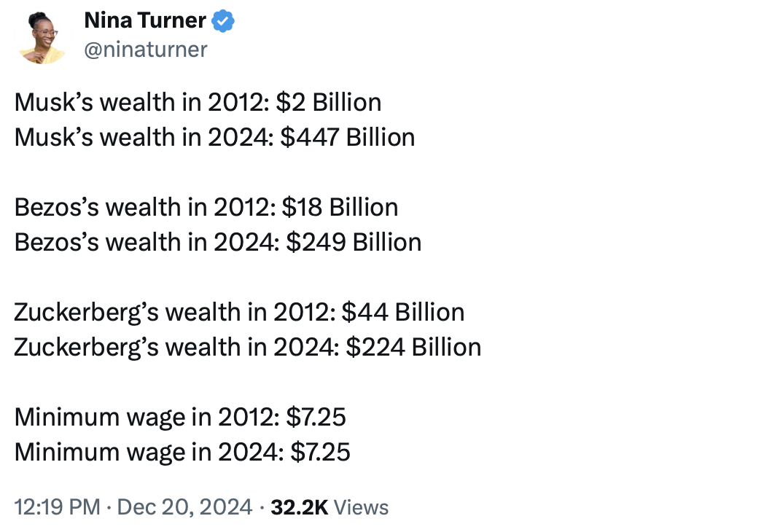Open Nina Turner's profile photo

point(42,38)
